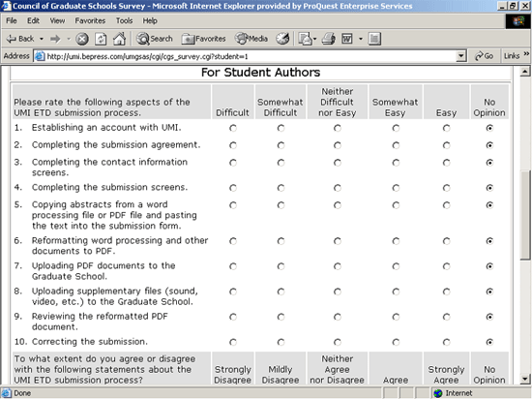Select Neither for contact information screens
Viewport: 532px width, 399px height.
click(338, 163)
